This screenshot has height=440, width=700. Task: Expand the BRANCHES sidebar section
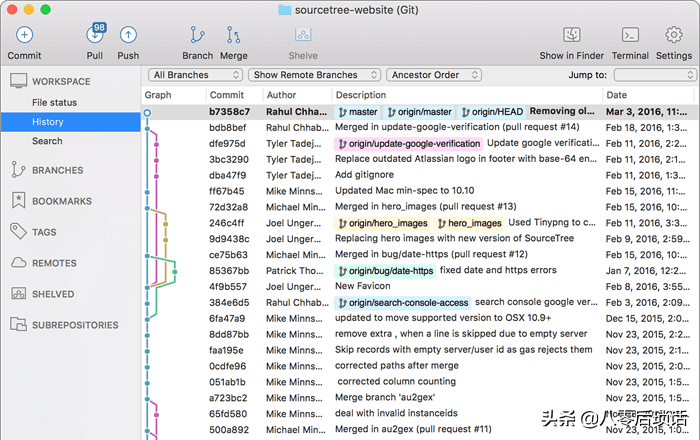coord(58,170)
